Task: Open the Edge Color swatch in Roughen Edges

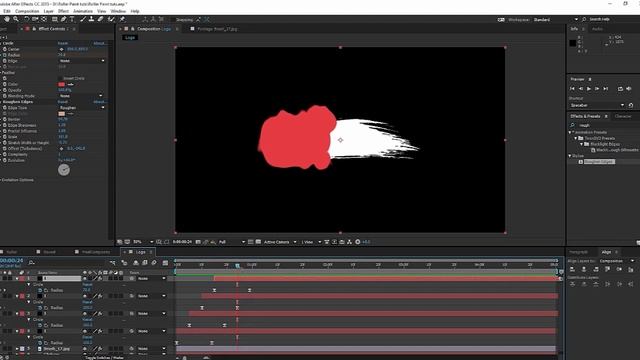Action: 62,113
